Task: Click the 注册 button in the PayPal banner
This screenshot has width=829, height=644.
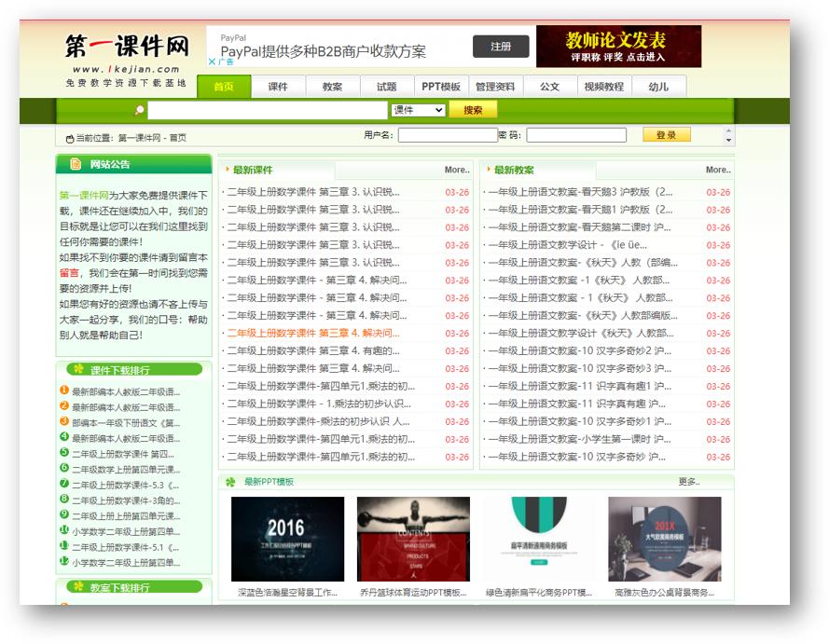Action: point(502,45)
